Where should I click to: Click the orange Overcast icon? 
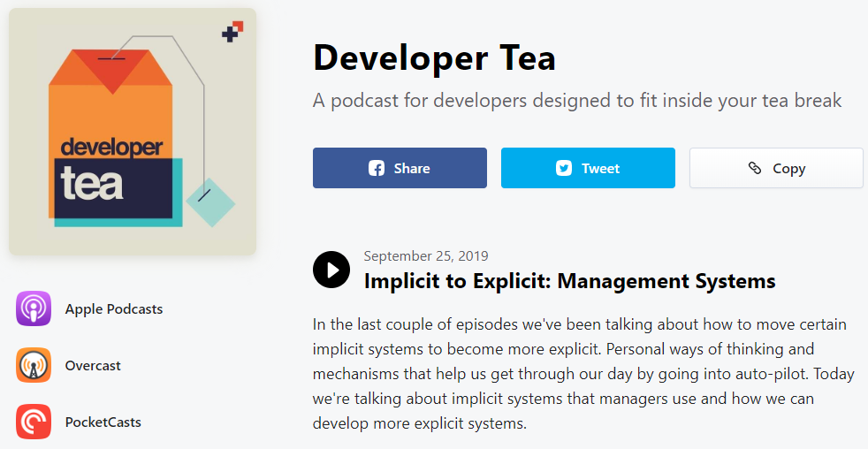point(34,366)
